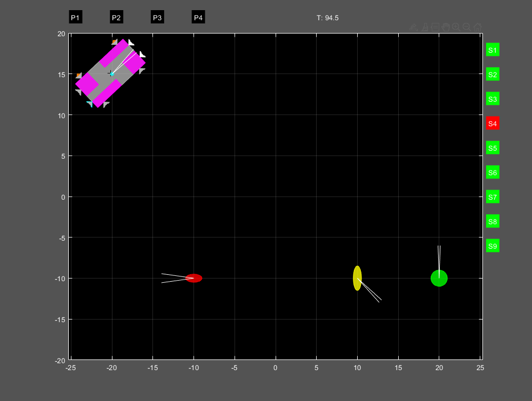Click the x-axis tick label '0'
The image size is (532, 401).
(275, 368)
